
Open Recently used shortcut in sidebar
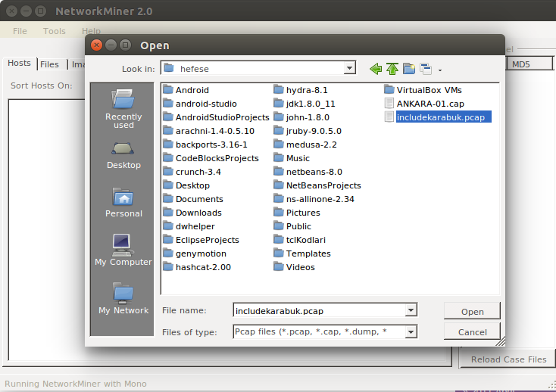[123, 109]
